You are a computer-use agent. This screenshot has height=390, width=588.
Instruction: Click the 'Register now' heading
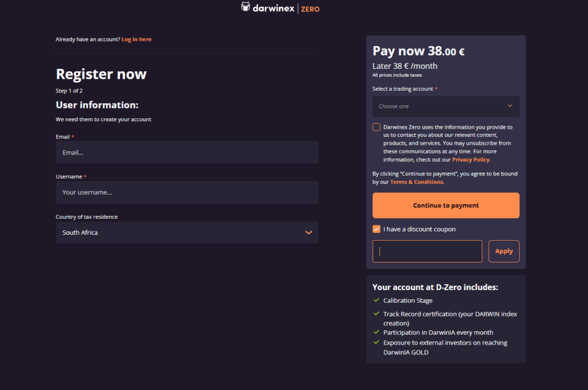101,74
